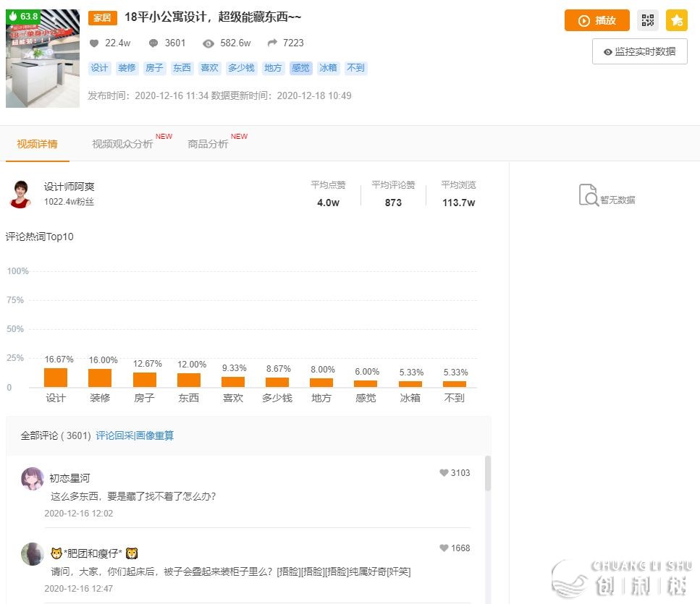Viewport: 700px width, 604px height.
Task: Click the comment bubble icon beside 3601
Action: click(153, 43)
